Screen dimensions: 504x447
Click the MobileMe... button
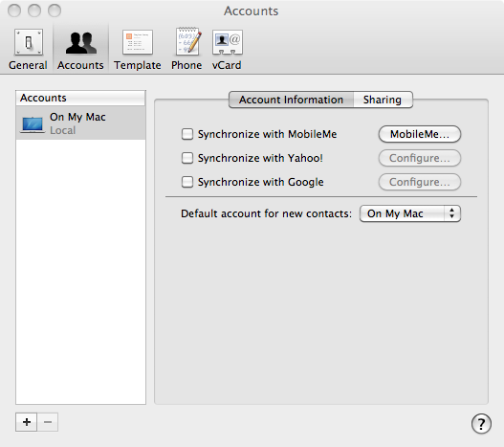pos(420,134)
